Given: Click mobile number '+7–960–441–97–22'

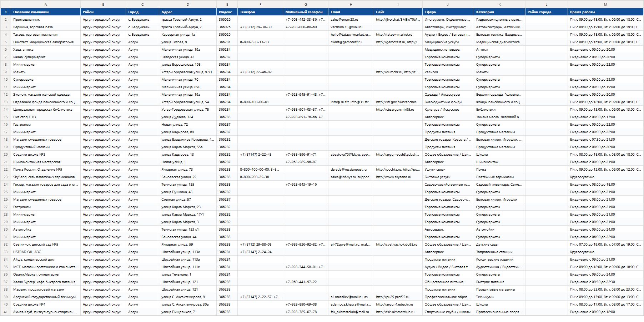Looking at the screenshot, I should click(306, 282).
